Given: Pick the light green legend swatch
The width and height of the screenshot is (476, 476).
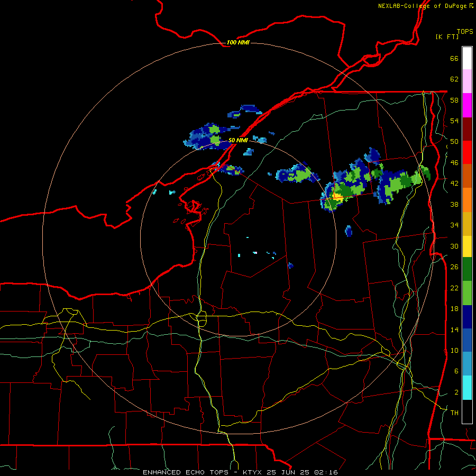Looking at the screenshot, I should 467,293.
